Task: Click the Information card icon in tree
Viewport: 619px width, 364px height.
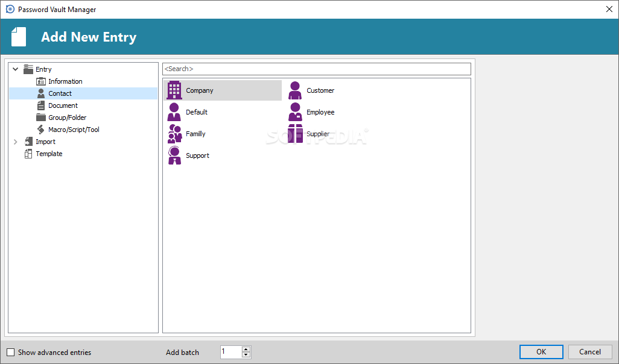Action: point(41,81)
